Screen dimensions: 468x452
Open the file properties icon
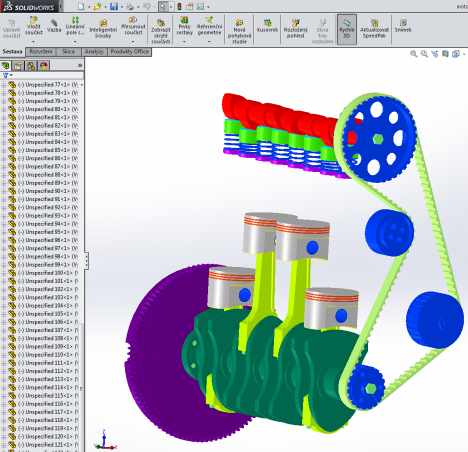pos(190,6)
